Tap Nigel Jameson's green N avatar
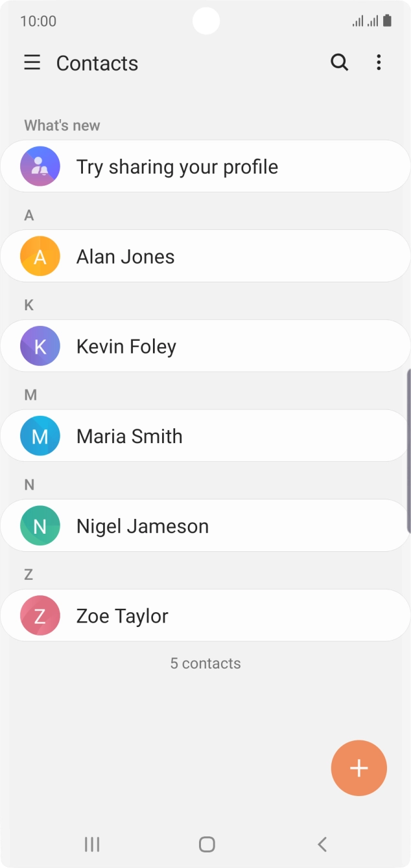Screen dimensions: 411x868 click(40, 526)
